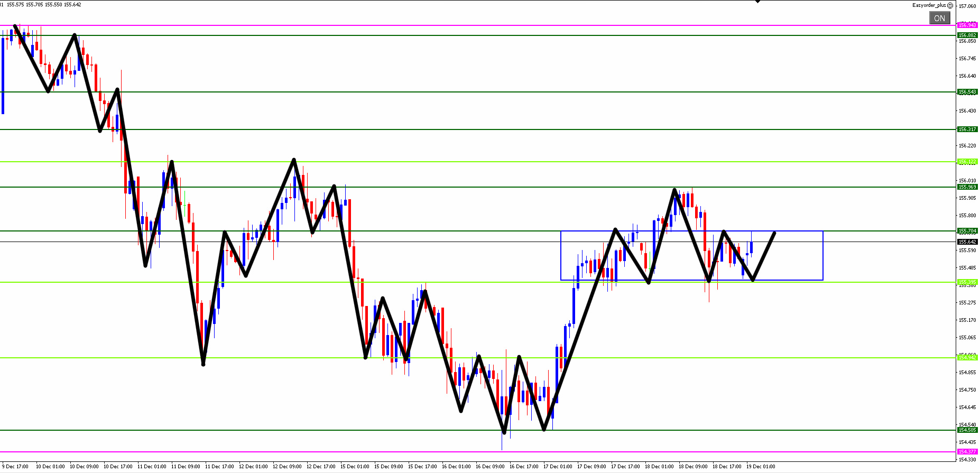This screenshot has width=980, height=473.
Task: Click the Easyorder_plus smiley face icon
Action: click(950, 5)
